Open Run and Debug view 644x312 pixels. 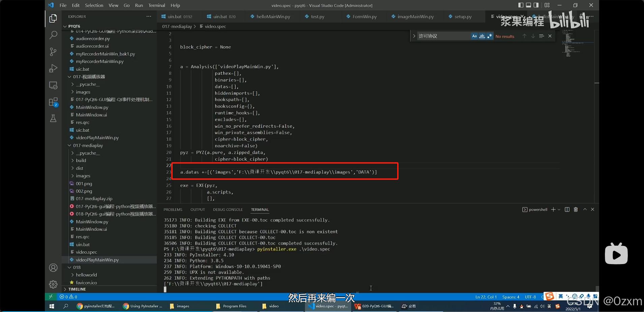pos(53,68)
